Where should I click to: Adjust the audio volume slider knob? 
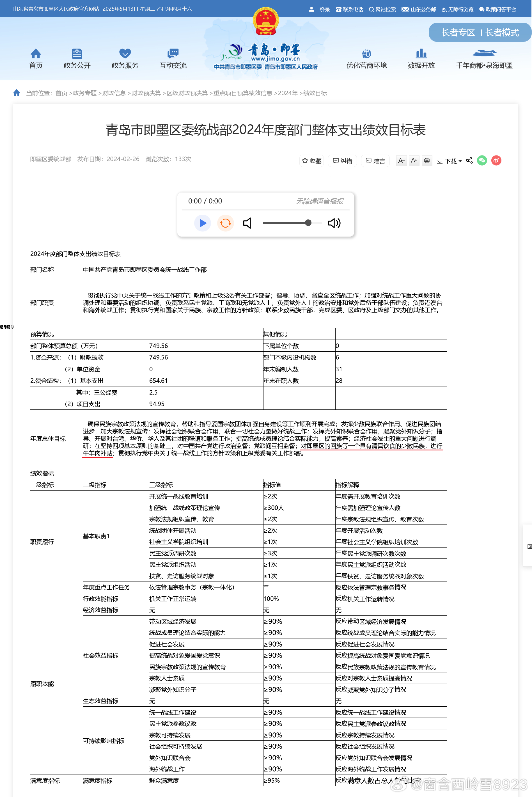[x=308, y=223]
